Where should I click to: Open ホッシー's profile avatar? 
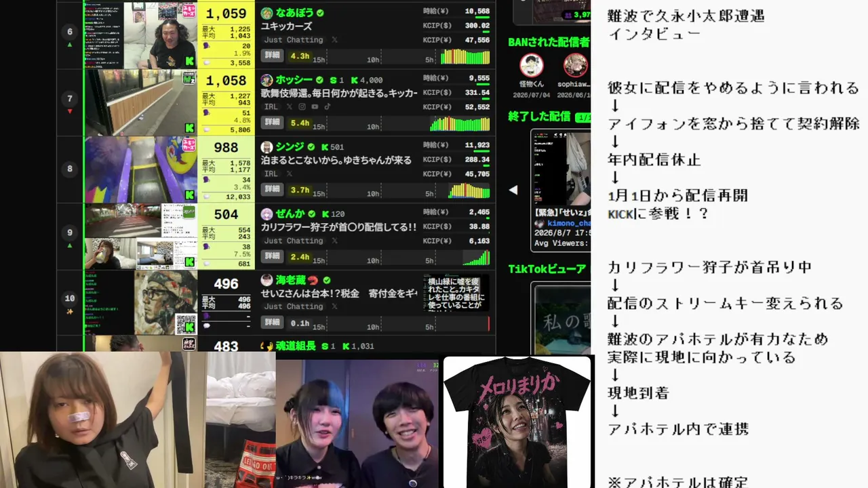[x=267, y=79]
